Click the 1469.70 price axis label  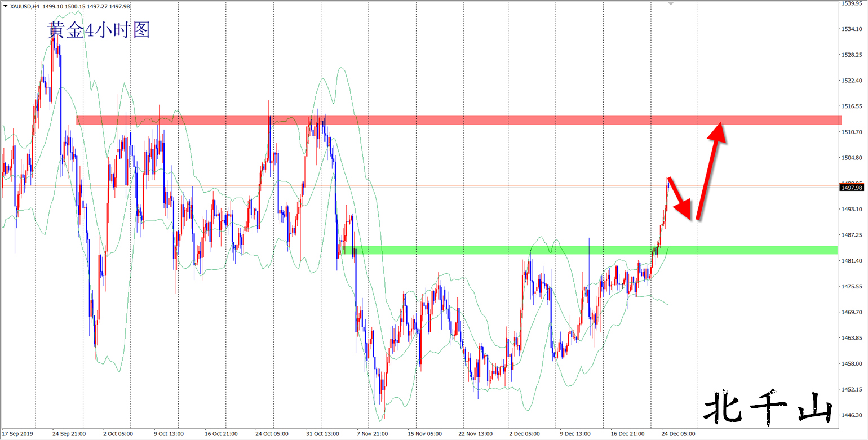(x=852, y=312)
